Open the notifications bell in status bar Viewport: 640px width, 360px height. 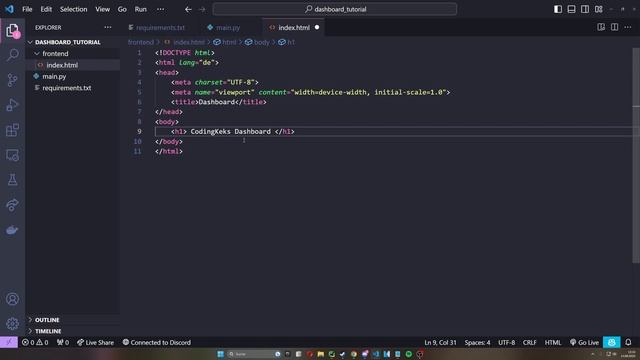click(628, 342)
